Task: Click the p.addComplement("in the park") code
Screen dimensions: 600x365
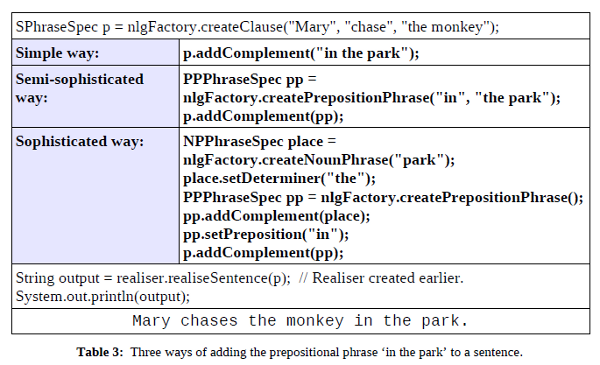Action: tap(301, 53)
